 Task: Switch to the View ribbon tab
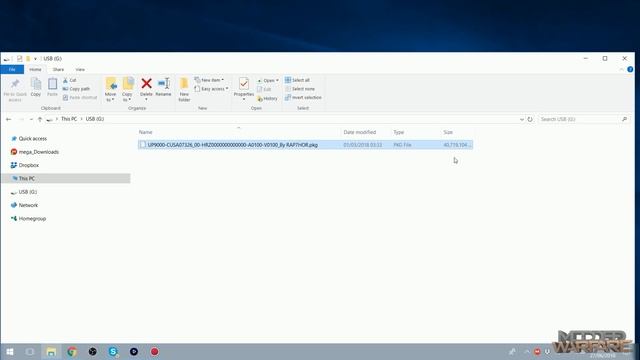click(x=80, y=70)
